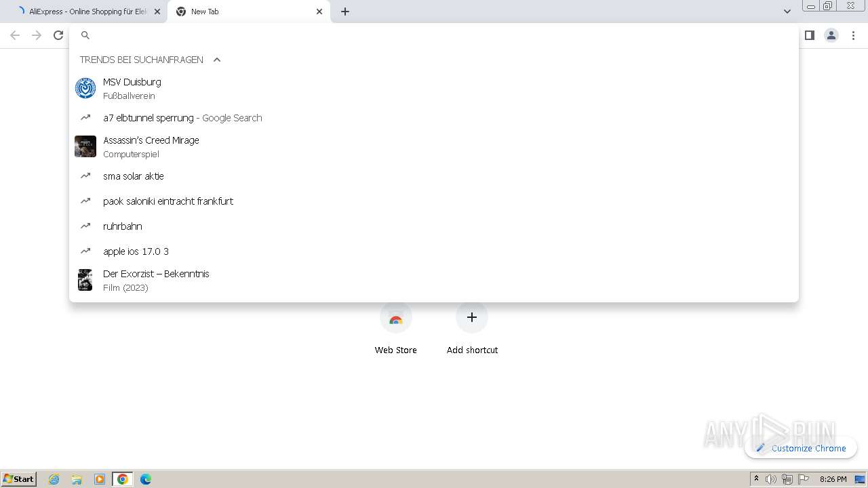The image size is (868, 488).
Task: Click the 8:26 PM clock
Action: (x=833, y=479)
